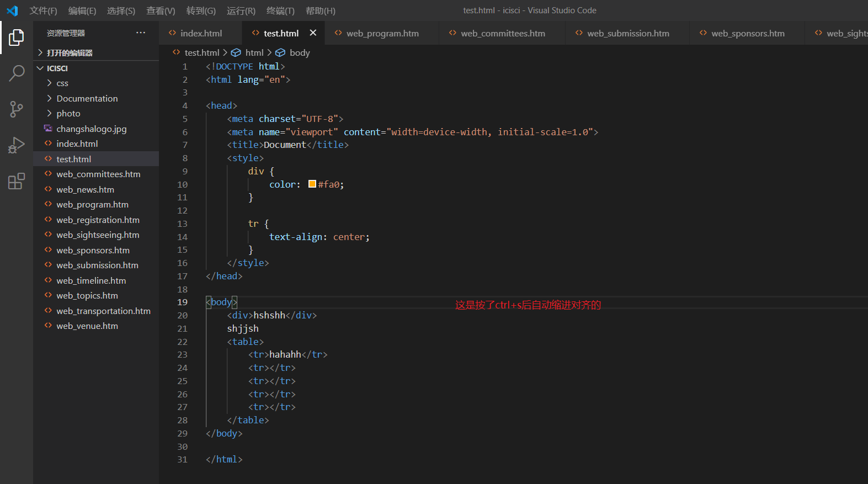Open the explorer more actions ellipsis

click(x=141, y=33)
